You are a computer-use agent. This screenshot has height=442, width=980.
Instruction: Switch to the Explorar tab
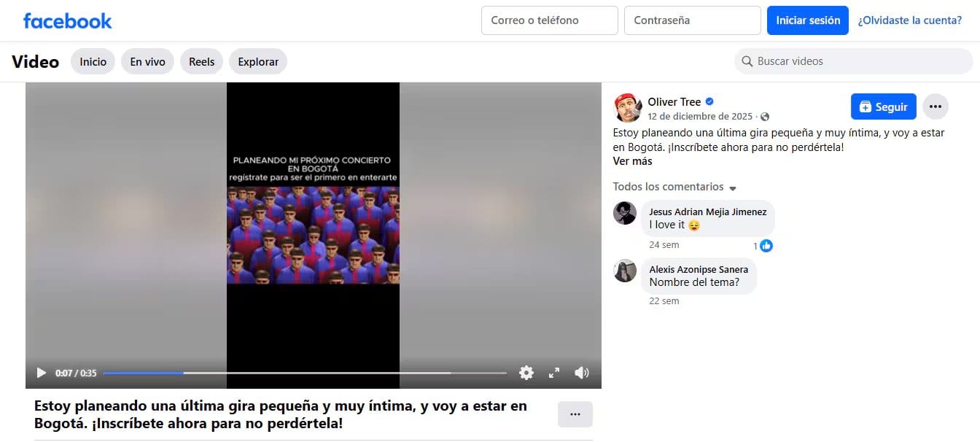click(258, 62)
